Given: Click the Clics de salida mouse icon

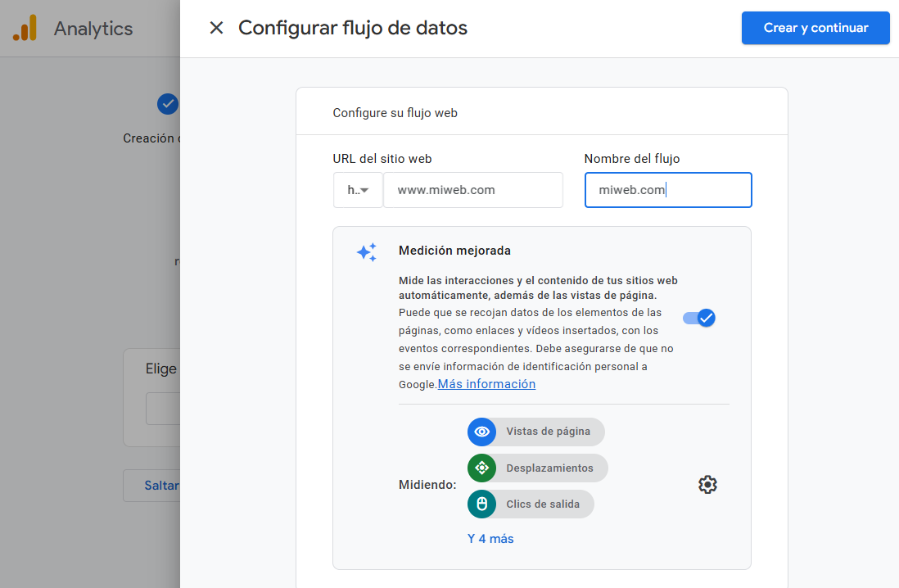Looking at the screenshot, I should point(481,504).
